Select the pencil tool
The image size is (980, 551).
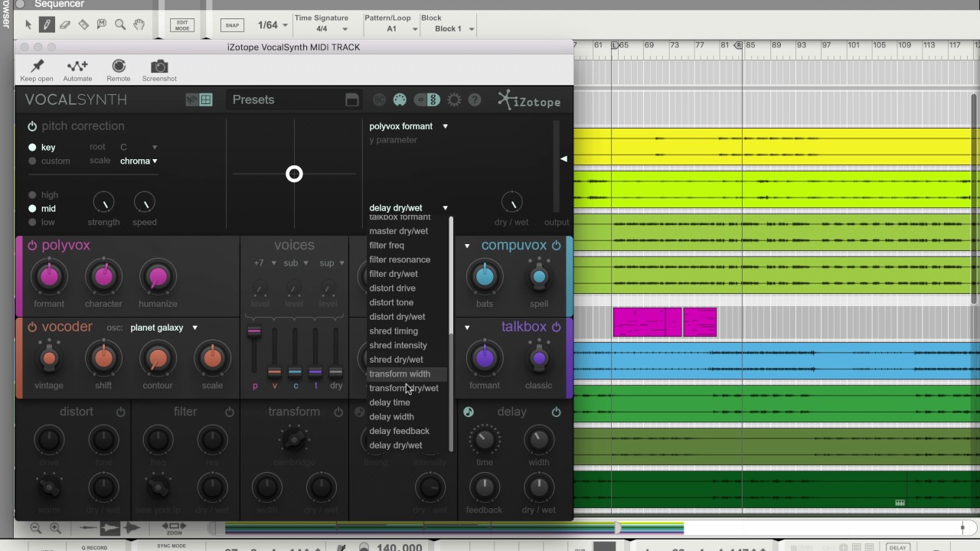[x=47, y=24]
